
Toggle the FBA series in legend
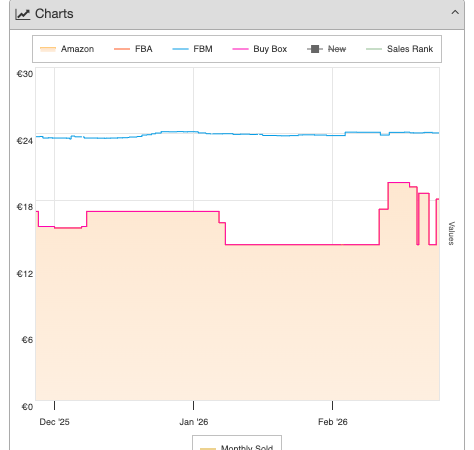click(133, 49)
